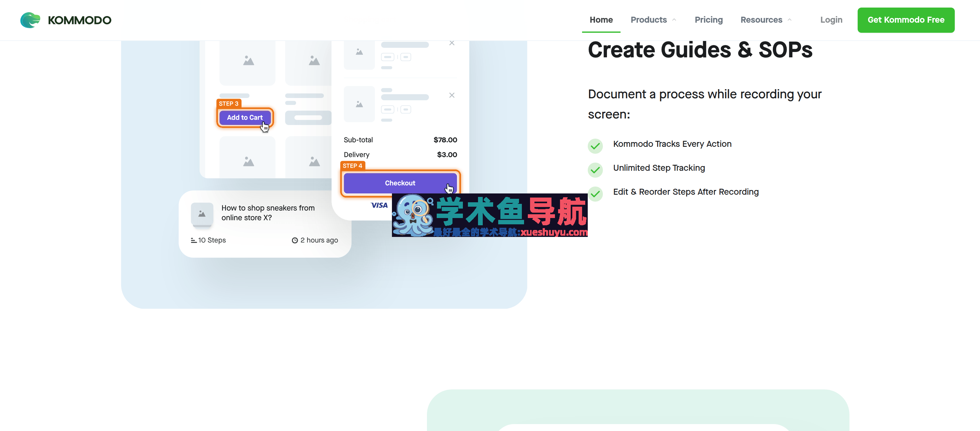The height and width of the screenshot is (431, 980).
Task: Click the Get Kommodo Free button
Action: pyautogui.click(x=906, y=20)
